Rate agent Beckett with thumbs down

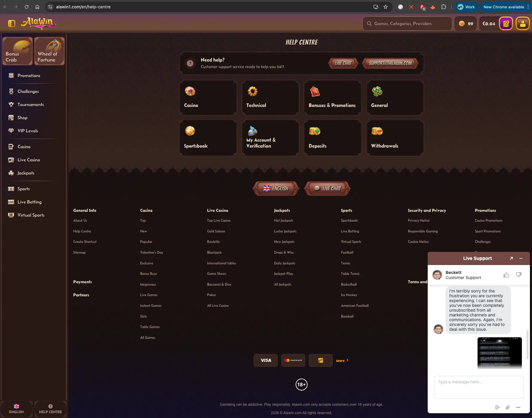tap(519, 275)
